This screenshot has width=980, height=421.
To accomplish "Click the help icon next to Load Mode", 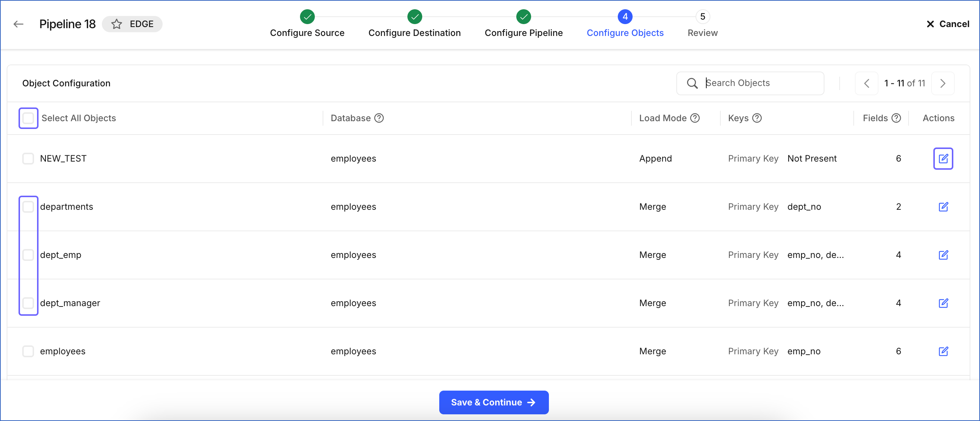I will click(695, 118).
